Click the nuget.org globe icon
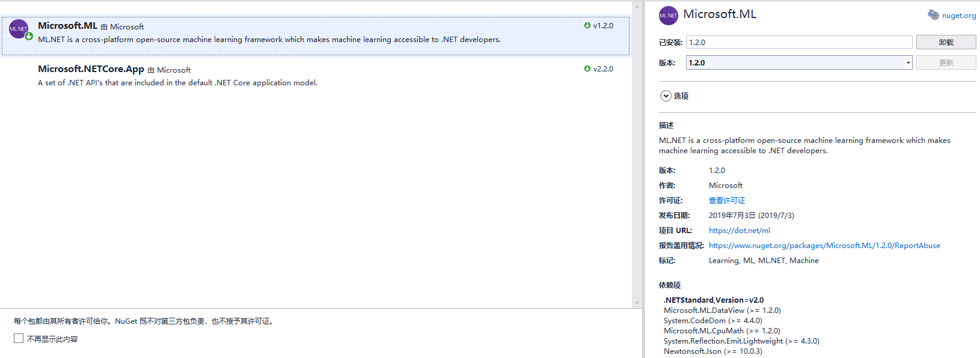980x358 pixels. [x=933, y=15]
